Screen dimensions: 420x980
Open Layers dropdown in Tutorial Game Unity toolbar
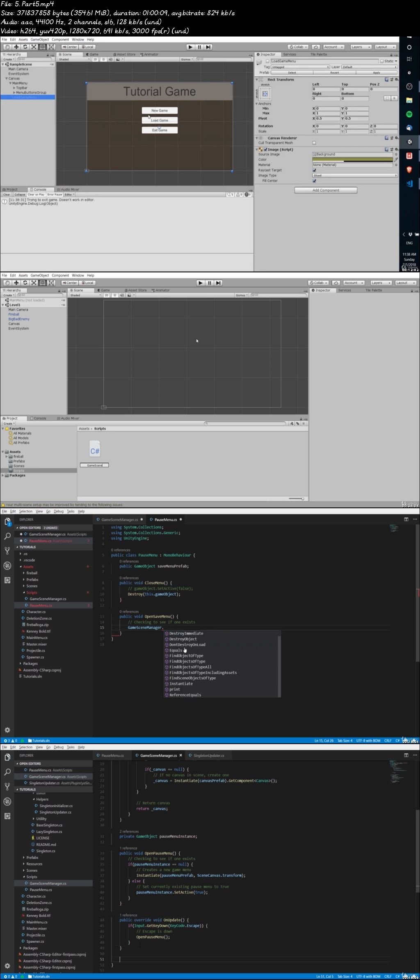[360, 47]
